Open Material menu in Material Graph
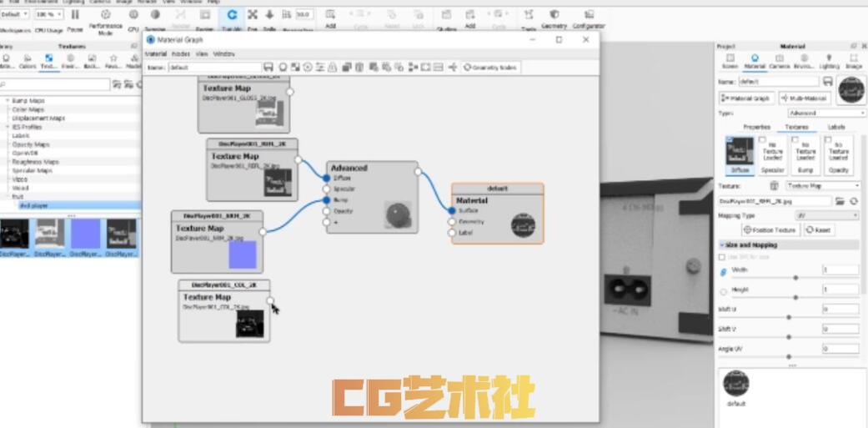This screenshot has width=868, height=428. (x=156, y=54)
